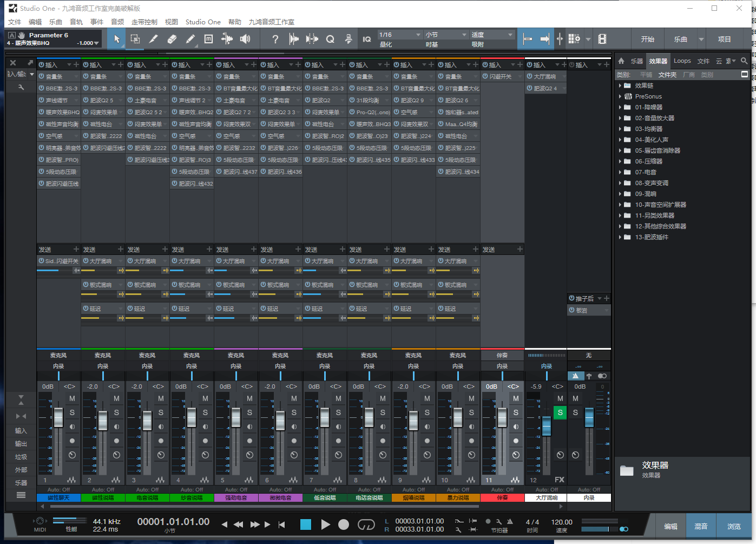Click the question mark help icon
Screen dimensions: 756x544
tap(275, 39)
